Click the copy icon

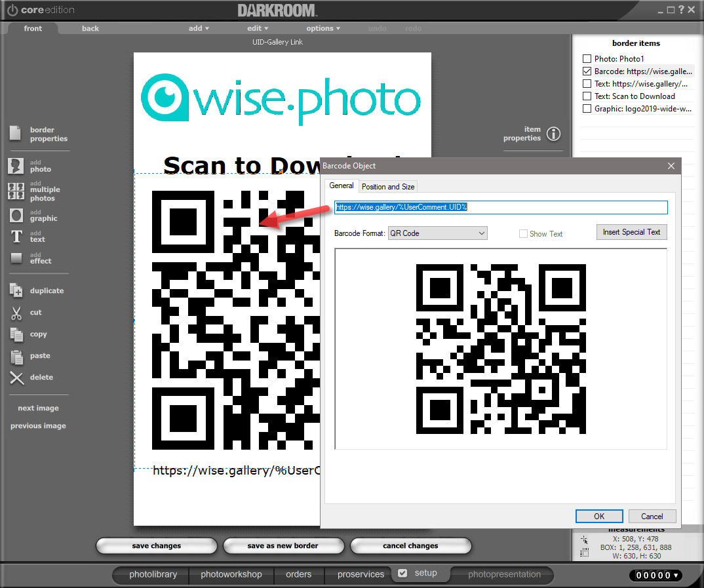(16, 334)
